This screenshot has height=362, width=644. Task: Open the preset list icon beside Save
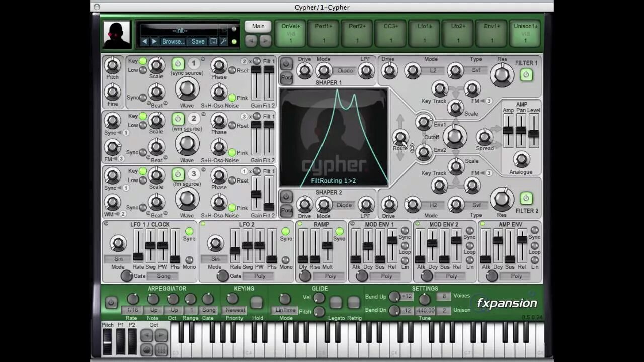(213, 41)
